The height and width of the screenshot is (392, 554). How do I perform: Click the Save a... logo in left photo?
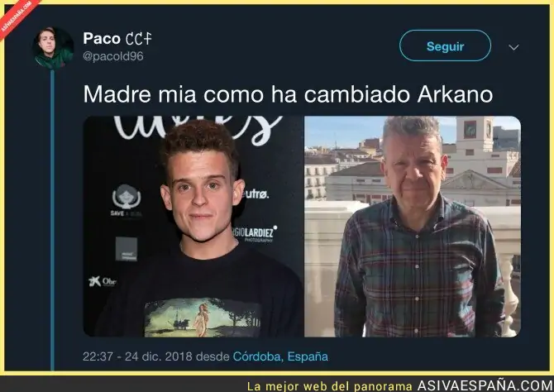pos(127,200)
